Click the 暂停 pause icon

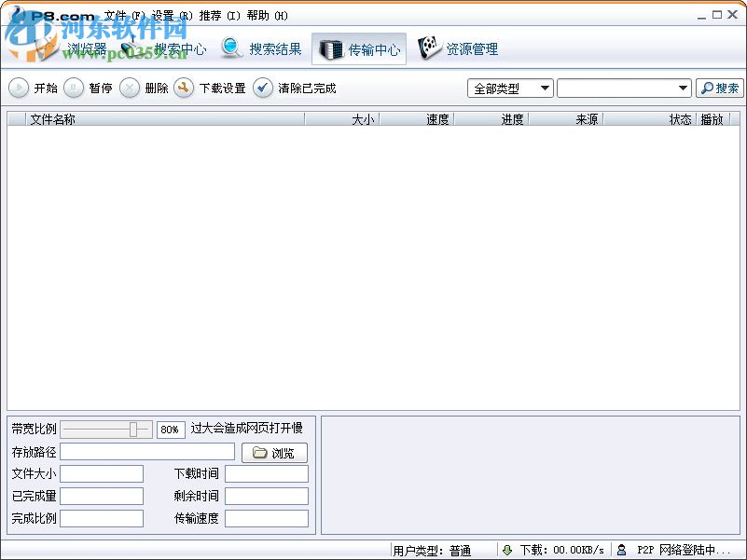point(73,88)
